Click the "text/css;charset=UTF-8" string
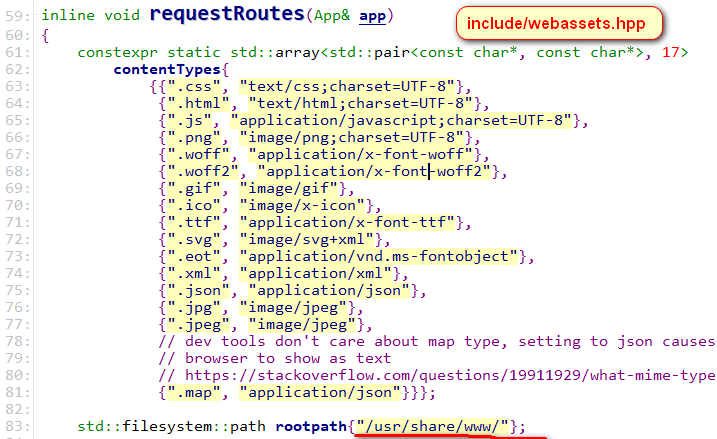 347,86
